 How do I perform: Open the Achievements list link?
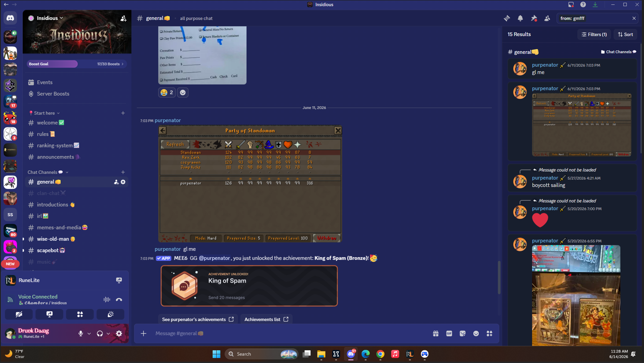266,320
